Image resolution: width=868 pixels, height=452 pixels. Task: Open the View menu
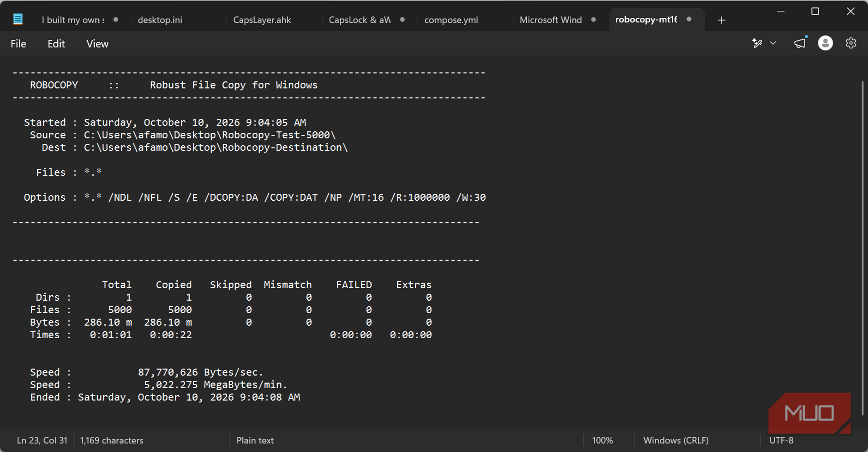click(97, 44)
